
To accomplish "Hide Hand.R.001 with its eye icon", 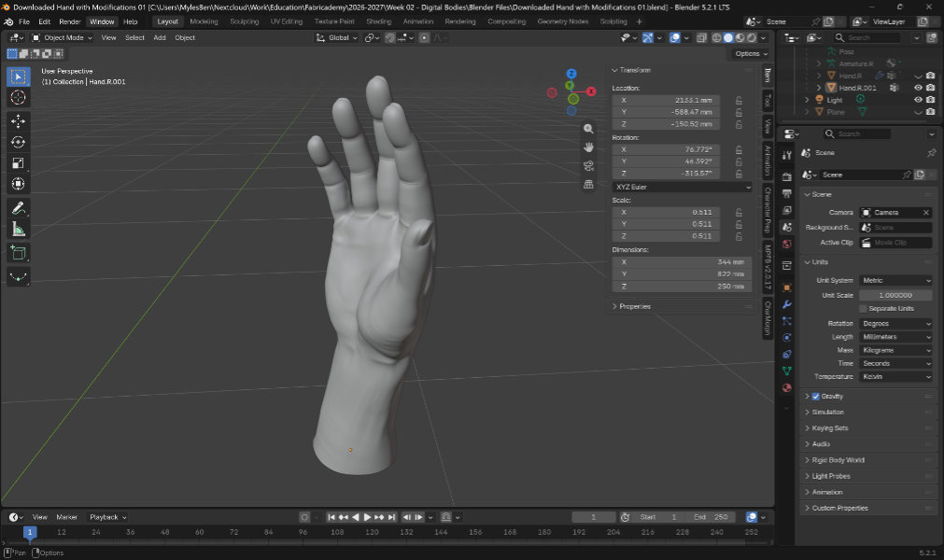I will (918, 88).
